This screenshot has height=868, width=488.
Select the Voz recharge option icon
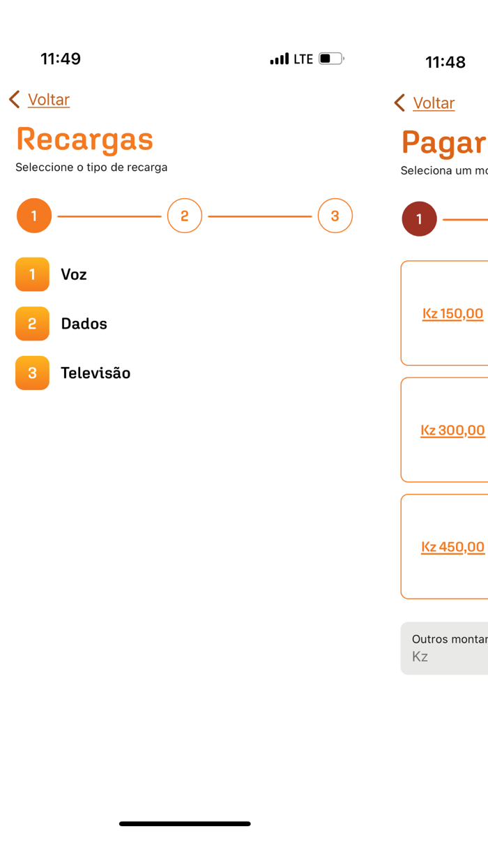pos(32,274)
